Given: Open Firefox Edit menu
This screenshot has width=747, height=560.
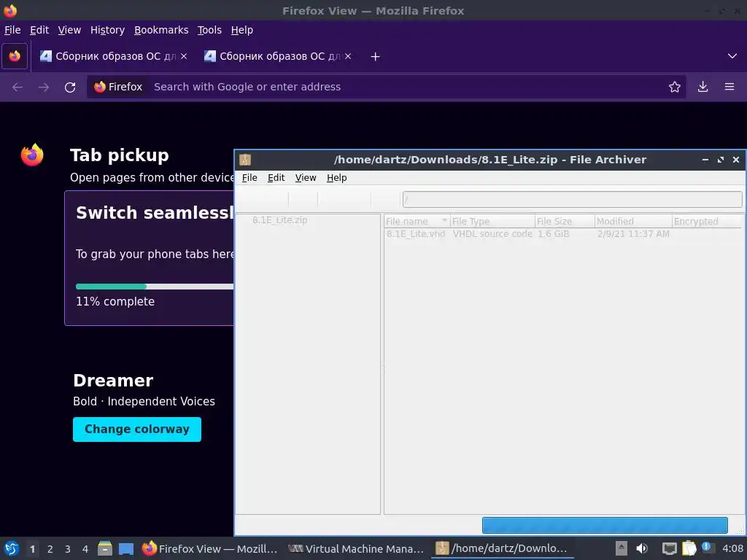Looking at the screenshot, I should click(39, 30).
